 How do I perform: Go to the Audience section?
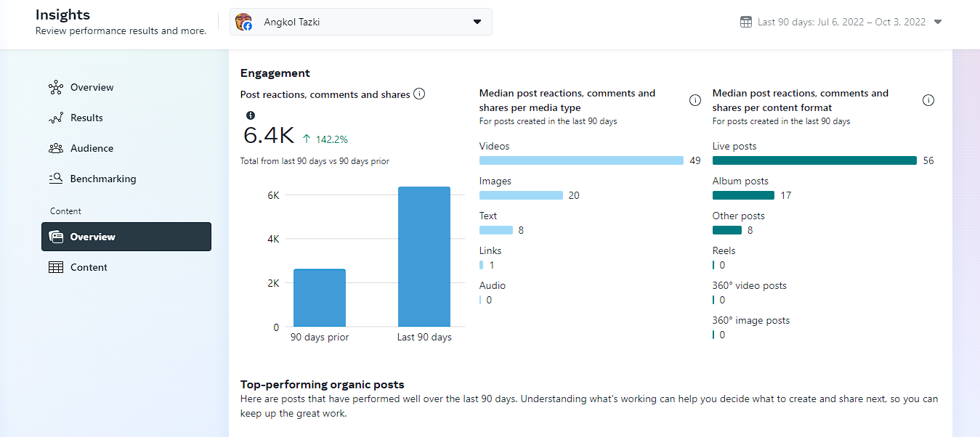click(92, 149)
